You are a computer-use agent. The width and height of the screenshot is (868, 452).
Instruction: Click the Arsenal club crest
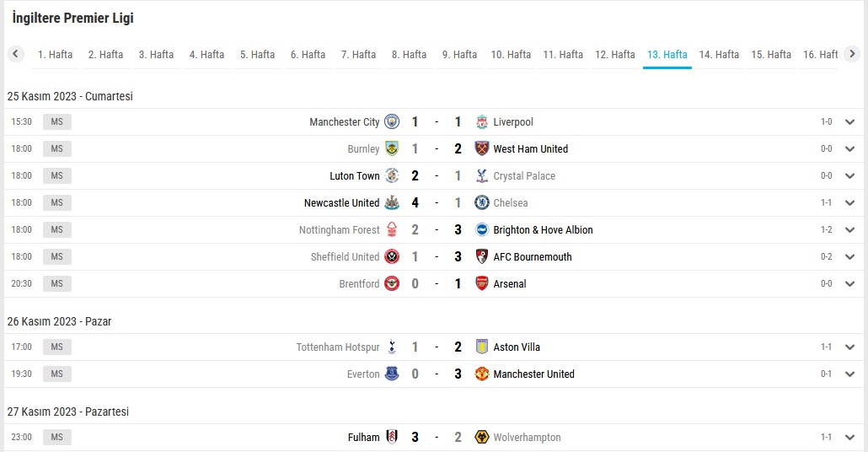click(x=482, y=283)
